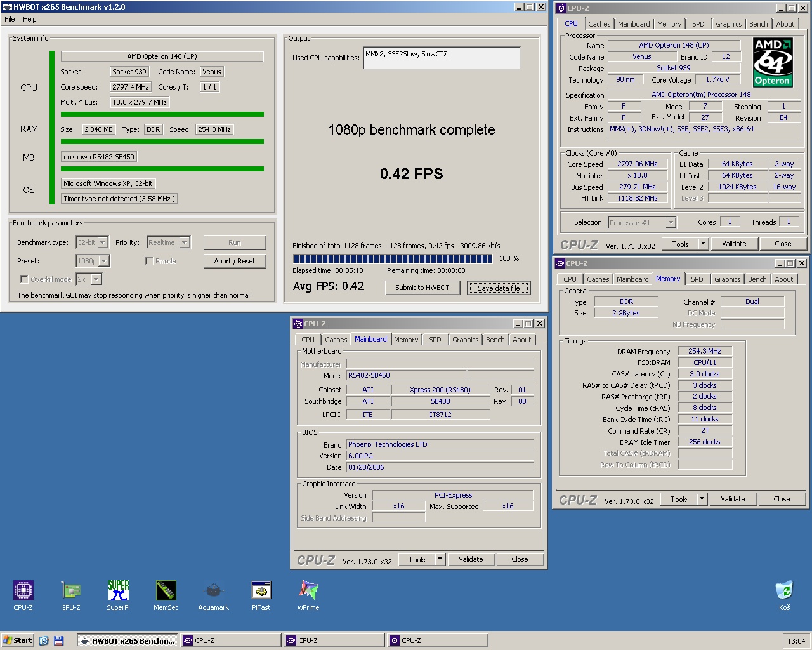Open the Aquamark desktop icon

click(213, 595)
